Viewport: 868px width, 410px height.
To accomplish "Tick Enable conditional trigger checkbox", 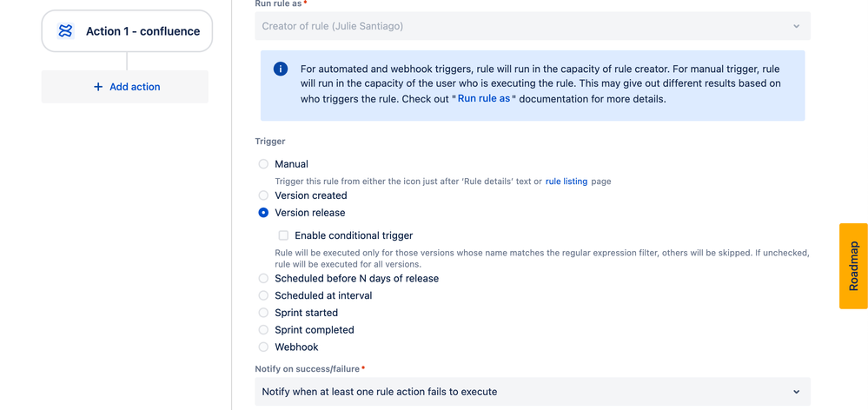I will coord(283,235).
